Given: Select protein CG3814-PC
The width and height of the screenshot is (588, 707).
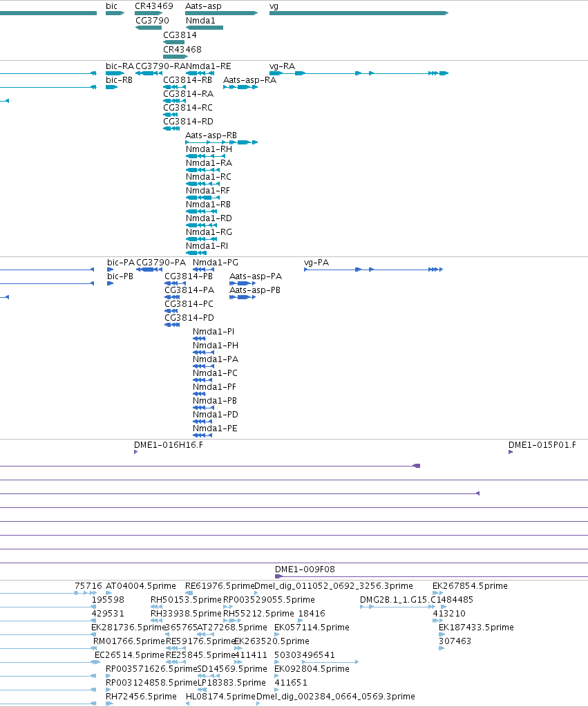Looking at the screenshot, I should [x=171, y=311].
